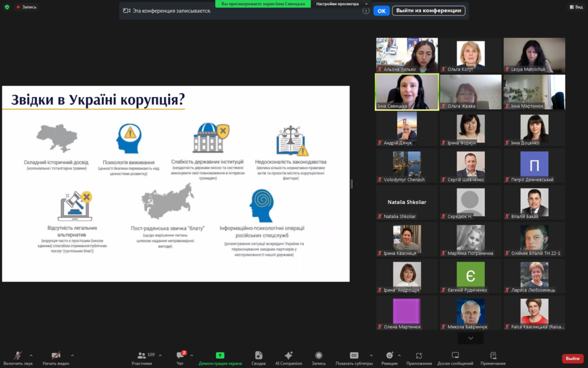The width and height of the screenshot is (588, 368).
Task: Open the Примечания notes tool
Action: 493,356
